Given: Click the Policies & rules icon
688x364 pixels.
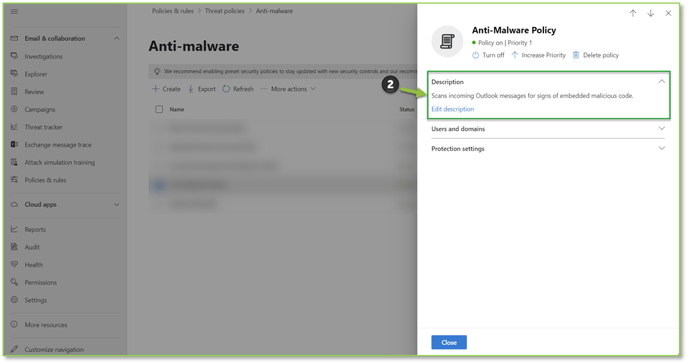Looking at the screenshot, I should 14,180.
